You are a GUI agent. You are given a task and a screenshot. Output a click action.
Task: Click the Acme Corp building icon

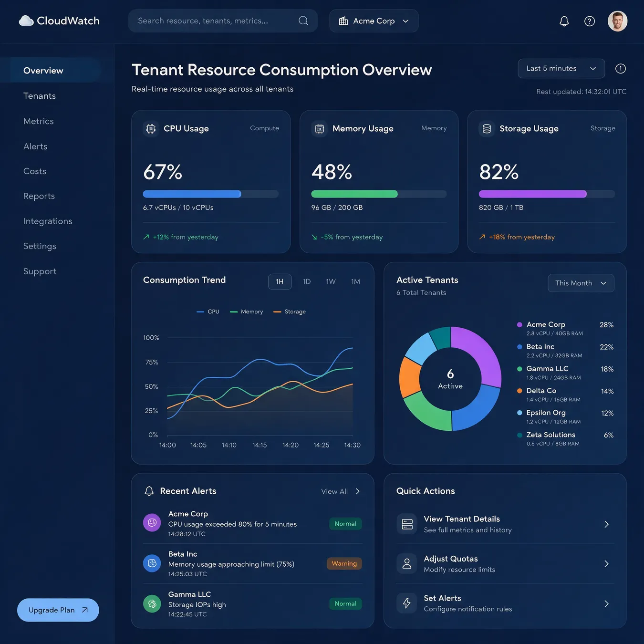click(343, 21)
